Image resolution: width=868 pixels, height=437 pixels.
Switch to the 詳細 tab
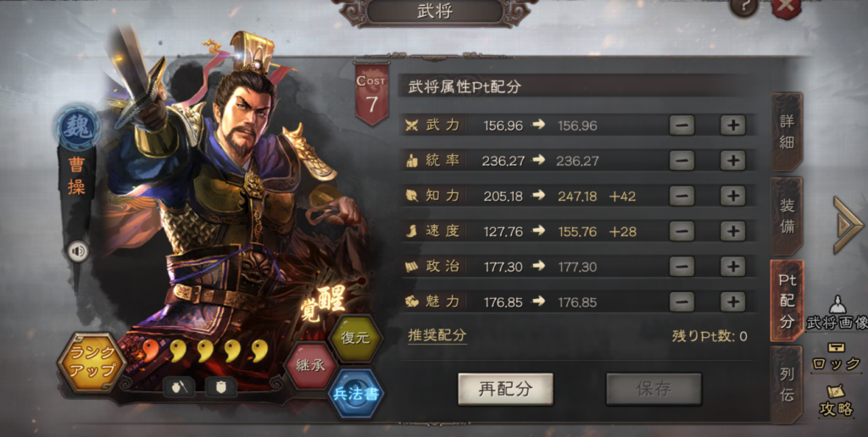click(787, 132)
